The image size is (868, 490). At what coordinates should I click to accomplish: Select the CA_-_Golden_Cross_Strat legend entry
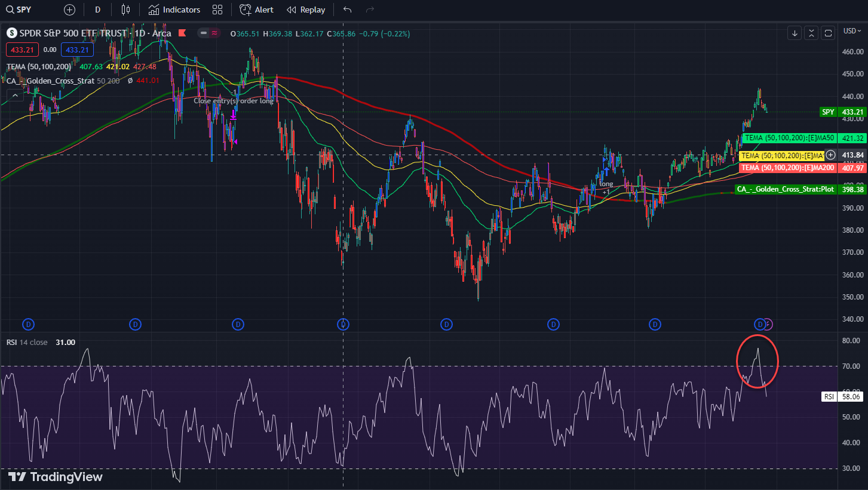point(50,81)
